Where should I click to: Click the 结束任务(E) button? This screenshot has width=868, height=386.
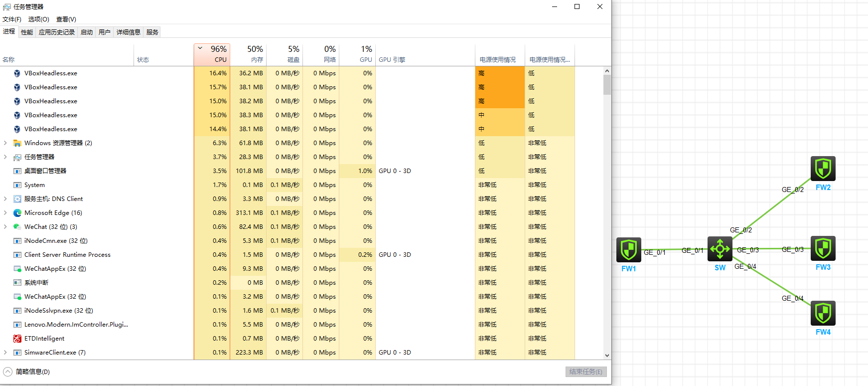click(x=586, y=372)
